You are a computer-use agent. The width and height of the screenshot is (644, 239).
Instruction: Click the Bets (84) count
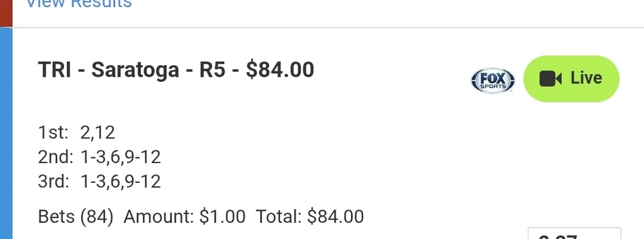(x=75, y=216)
